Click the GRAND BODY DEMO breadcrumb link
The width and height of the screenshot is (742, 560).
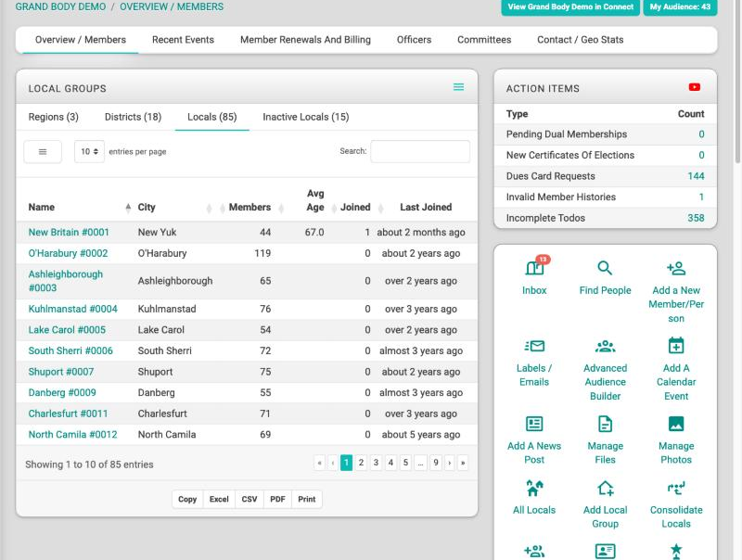[x=60, y=7]
